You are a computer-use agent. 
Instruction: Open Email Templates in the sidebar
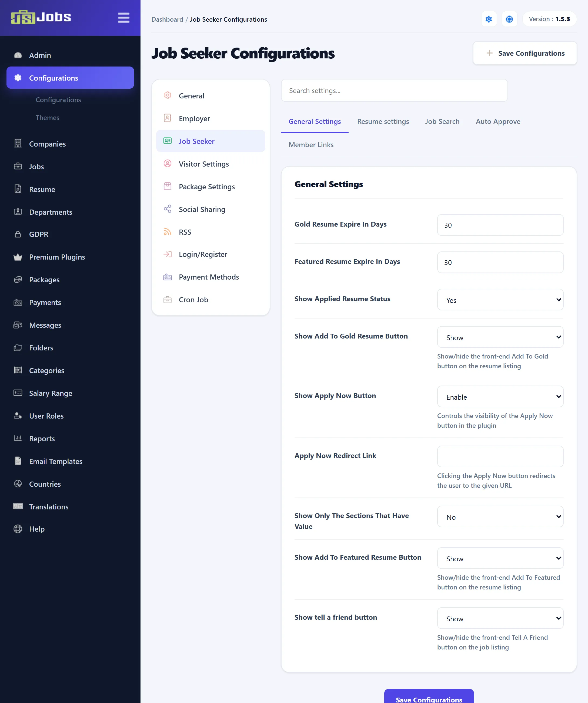[70, 461]
